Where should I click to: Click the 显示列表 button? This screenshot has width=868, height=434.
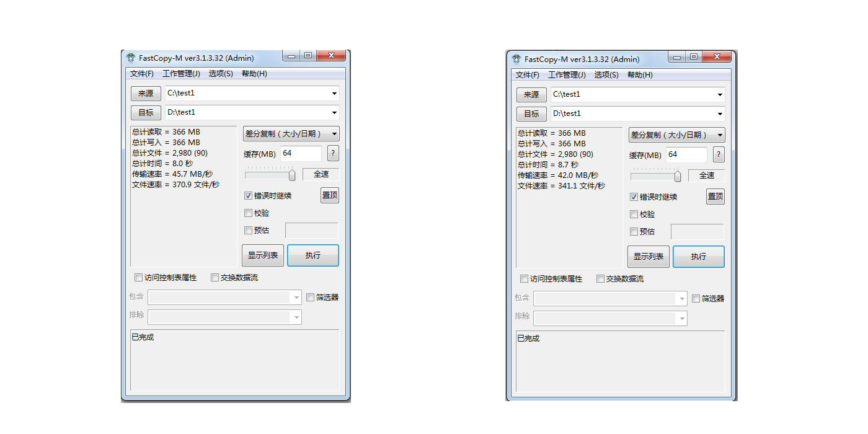[x=262, y=255]
